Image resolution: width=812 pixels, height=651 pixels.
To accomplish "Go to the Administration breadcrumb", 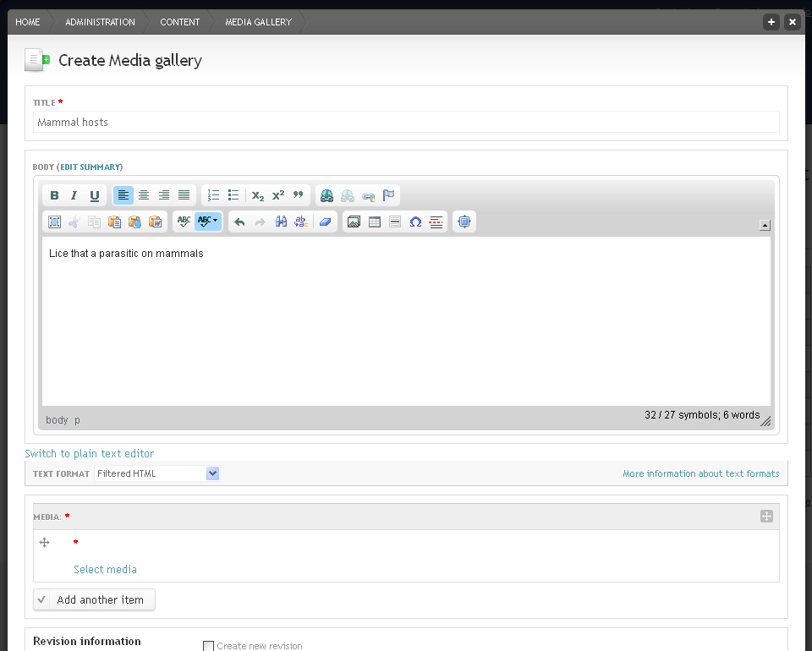I will 100,22.
